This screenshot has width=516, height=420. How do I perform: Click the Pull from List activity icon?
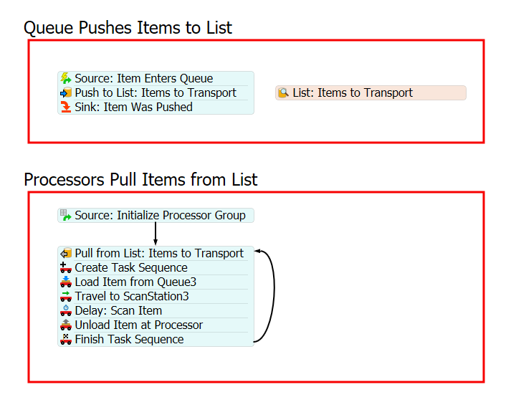coord(66,254)
